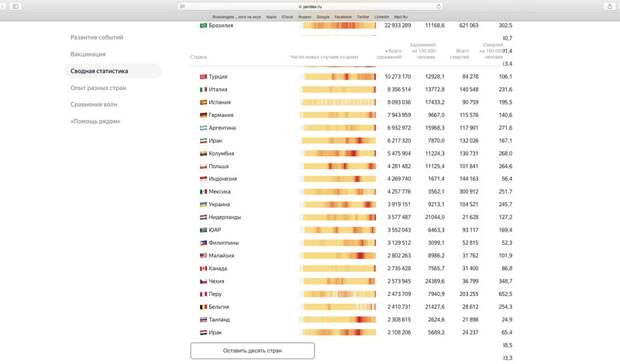Select Сравнение волн in the sidebar
620x364 pixels.
94,104
